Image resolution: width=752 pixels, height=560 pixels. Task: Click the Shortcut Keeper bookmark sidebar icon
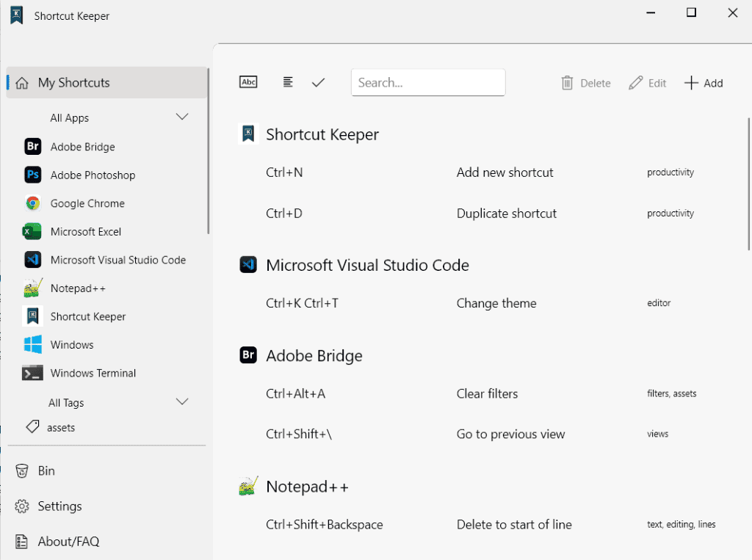pyautogui.click(x=32, y=316)
